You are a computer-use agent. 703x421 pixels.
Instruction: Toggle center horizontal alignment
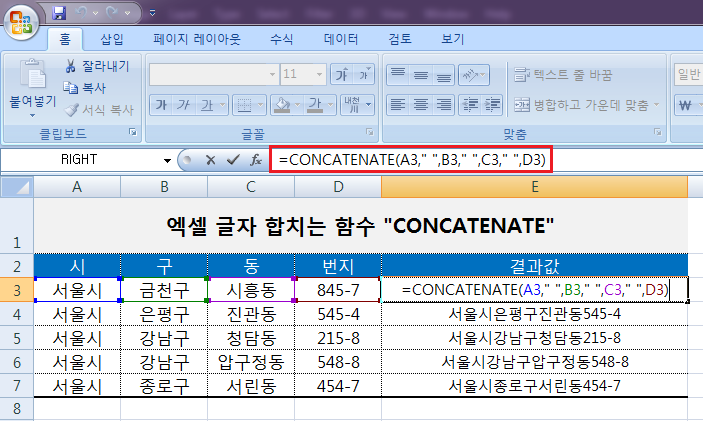point(421,105)
